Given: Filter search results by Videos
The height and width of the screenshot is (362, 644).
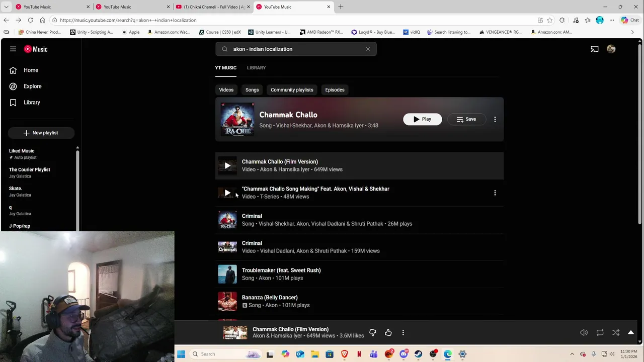Looking at the screenshot, I should (226, 89).
